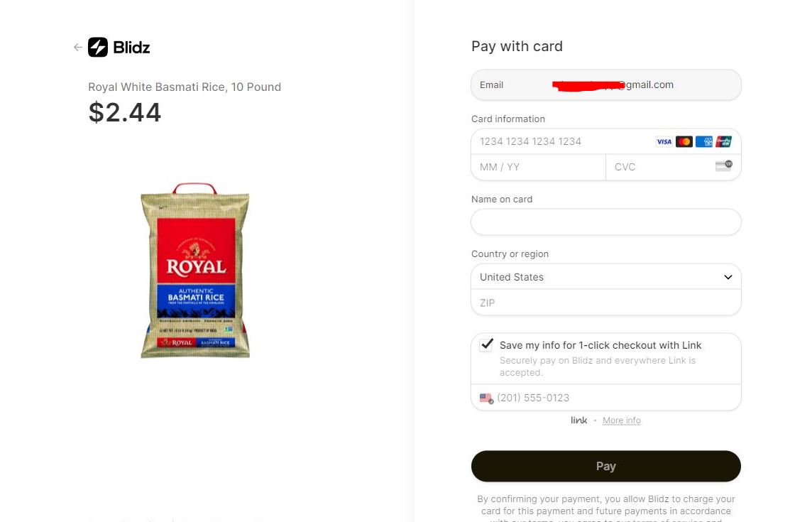Click the American Express card icon
This screenshot has height=522, width=812.
[x=703, y=141]
